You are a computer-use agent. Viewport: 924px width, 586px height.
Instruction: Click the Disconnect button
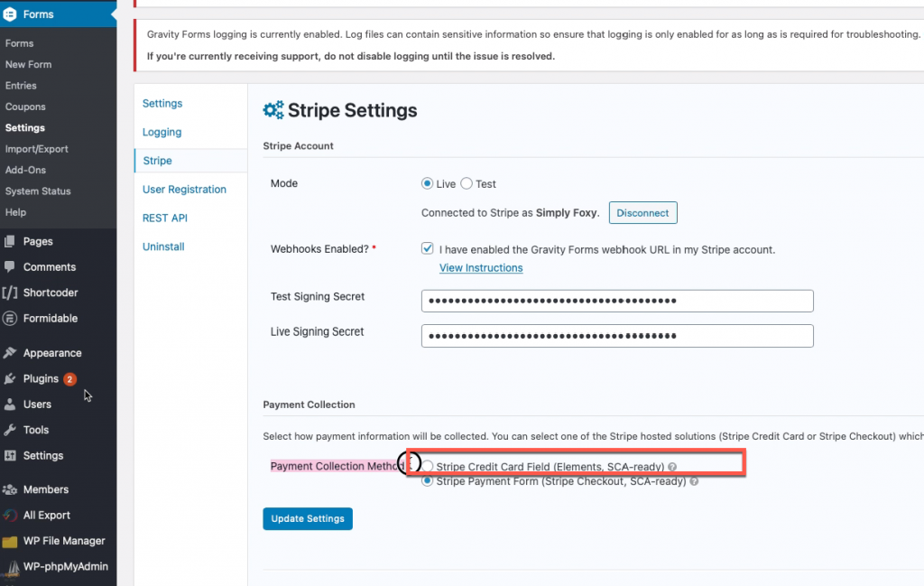pos(642,213)
